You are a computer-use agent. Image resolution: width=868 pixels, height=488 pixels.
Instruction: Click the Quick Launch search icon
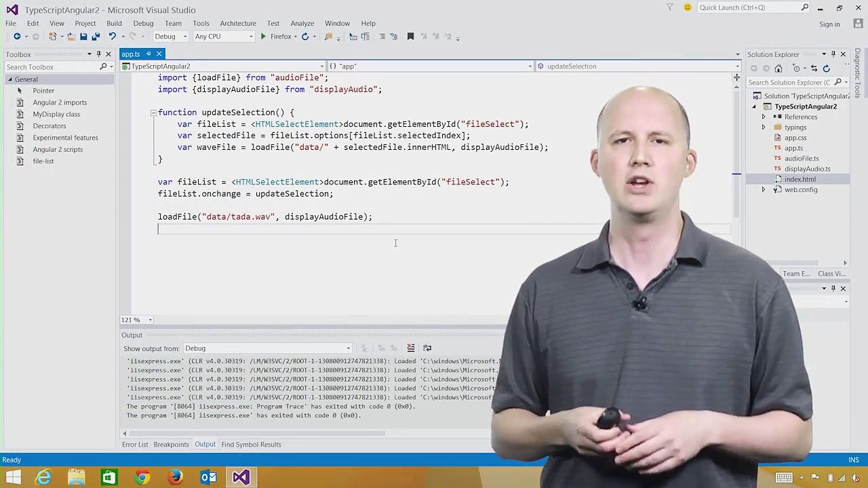pyautogui.click(x=805, y=7)
